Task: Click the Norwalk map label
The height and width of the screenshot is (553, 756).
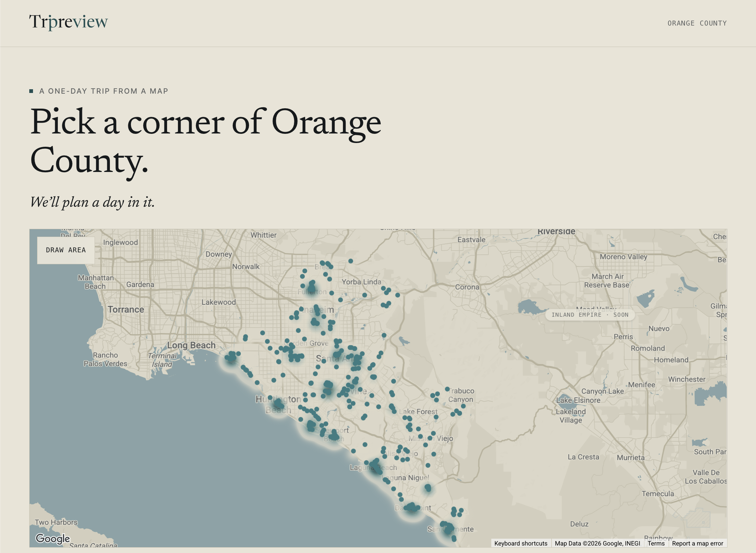Action: (x=246, y=267)
